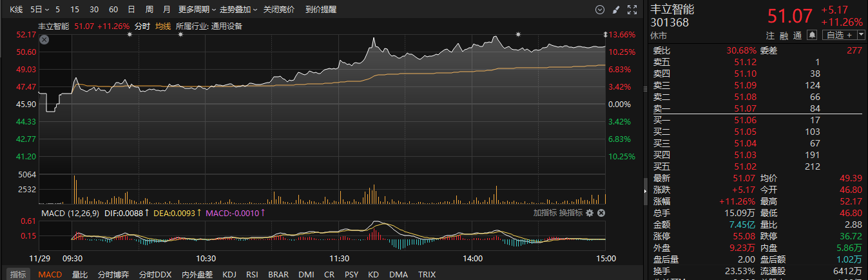Click the collapse arrow on right panel edge
This screenshot has width=868, height=280.
click(x=645, y=191)
